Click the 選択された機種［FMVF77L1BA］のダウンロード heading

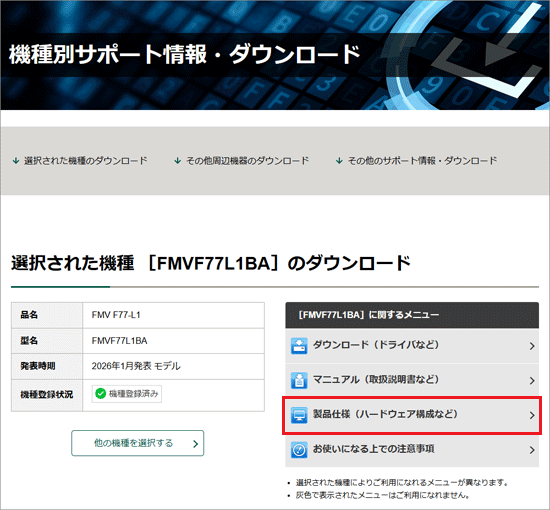(210, 263)
